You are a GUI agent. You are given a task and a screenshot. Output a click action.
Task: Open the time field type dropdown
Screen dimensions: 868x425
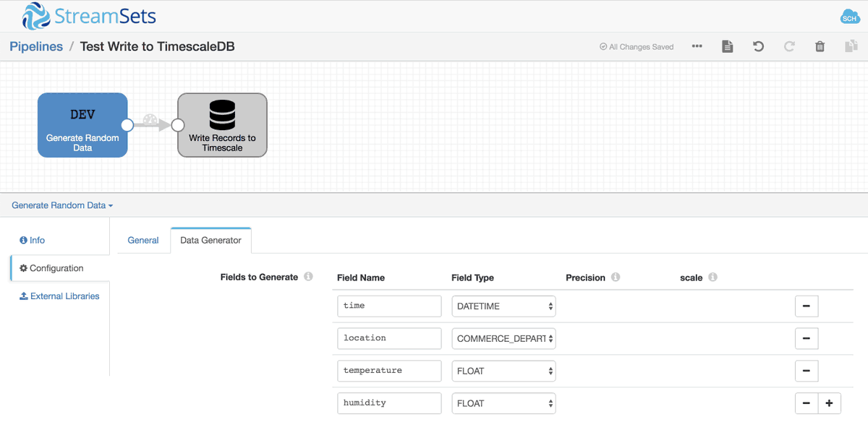click(503, 306)
